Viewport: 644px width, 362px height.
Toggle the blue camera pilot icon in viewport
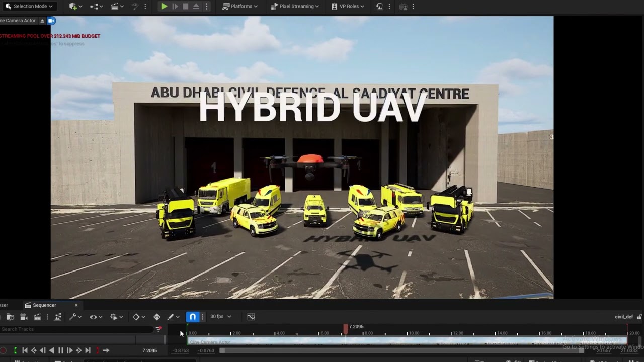click(51, 21)
